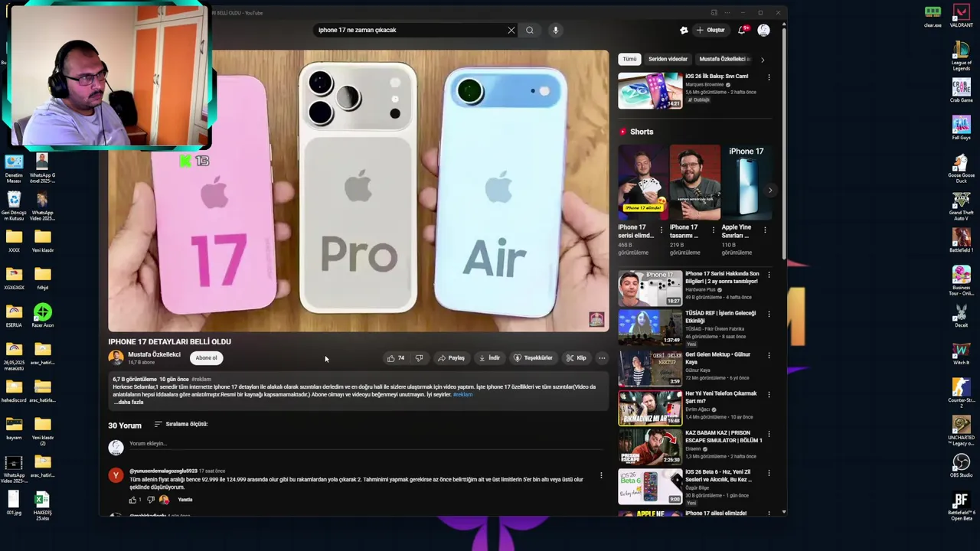Open YouTube notifications bell

[x=742, y=30]
